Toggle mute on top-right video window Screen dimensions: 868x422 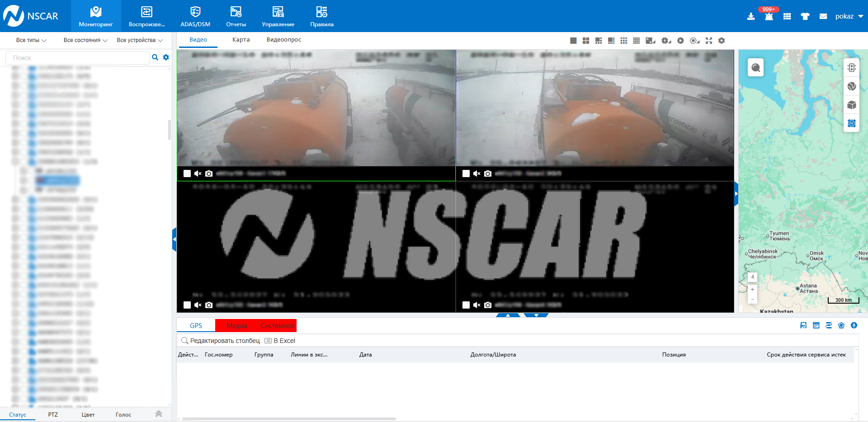pos(477,173)
